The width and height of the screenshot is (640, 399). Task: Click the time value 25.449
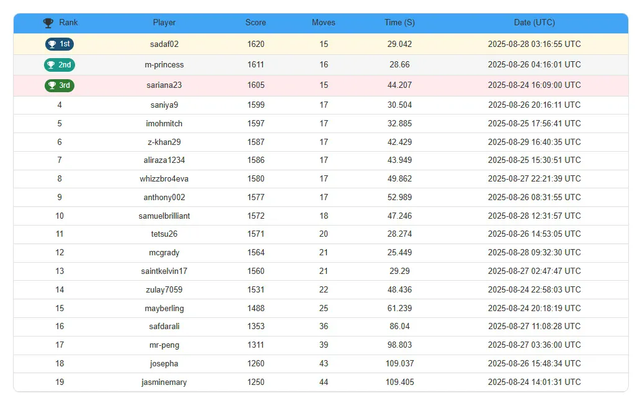pos(400,253)
